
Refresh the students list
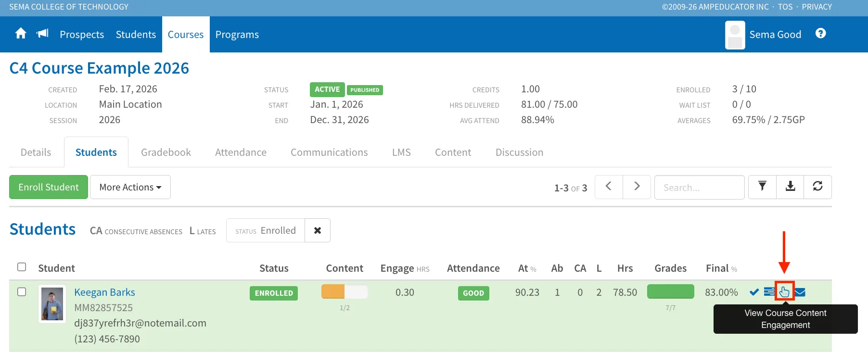[x=817, y=187]
